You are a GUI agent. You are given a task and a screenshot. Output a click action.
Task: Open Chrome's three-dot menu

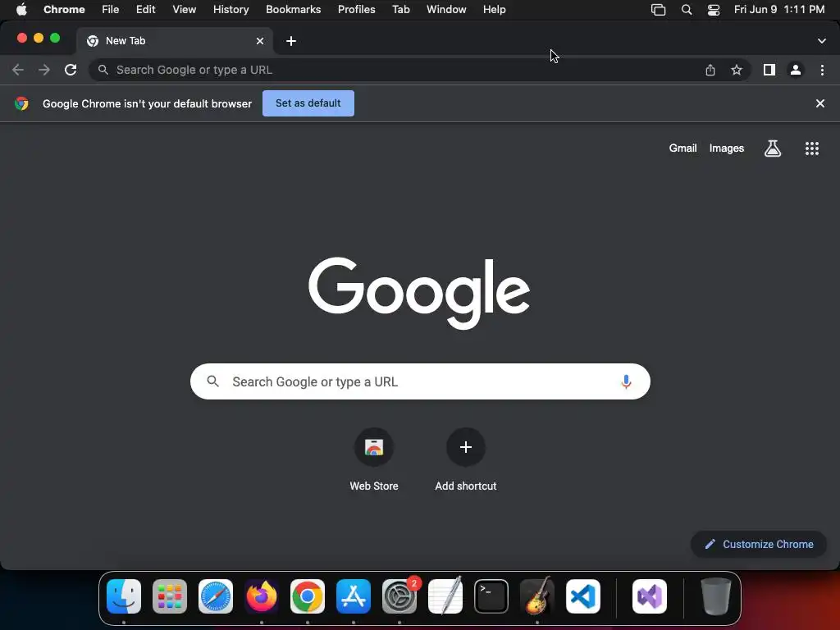click(x=822, y=70)
